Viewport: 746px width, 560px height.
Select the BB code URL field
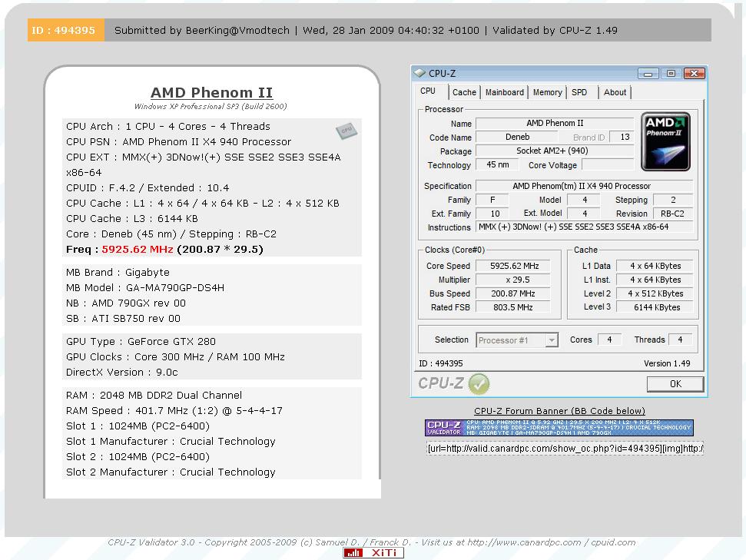[565, 448]
